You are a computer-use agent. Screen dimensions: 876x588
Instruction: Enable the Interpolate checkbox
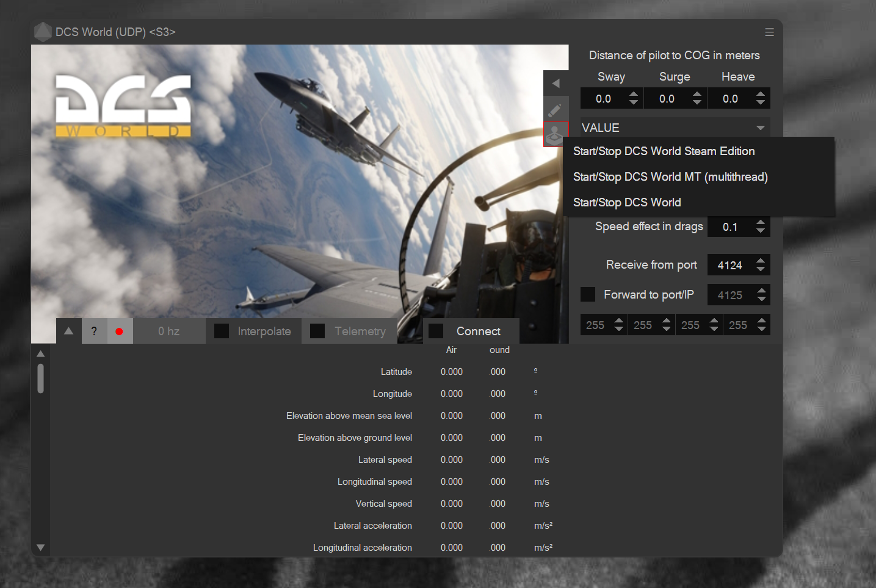click(x=222, y=331)
